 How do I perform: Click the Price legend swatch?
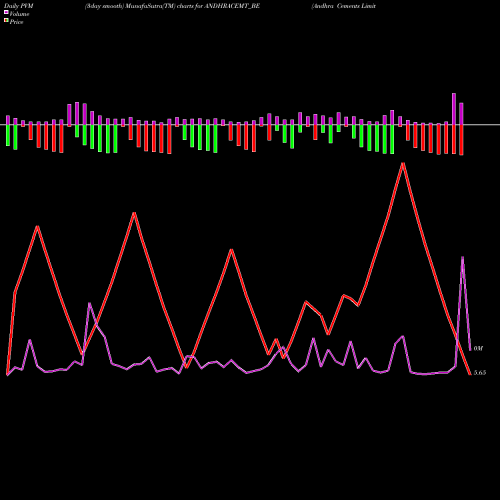[6, 21]
